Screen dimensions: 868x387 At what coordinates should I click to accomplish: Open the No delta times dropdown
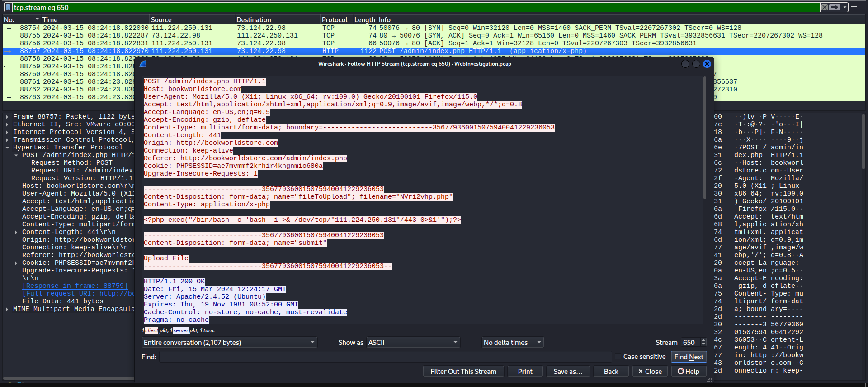click(513, 343)
